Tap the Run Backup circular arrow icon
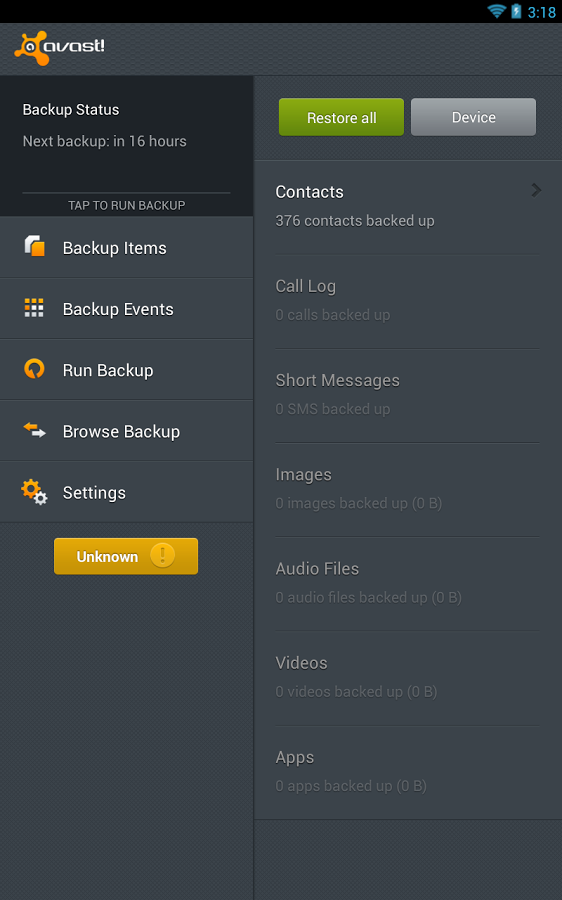562x900 pixels. tap(34, 368)
